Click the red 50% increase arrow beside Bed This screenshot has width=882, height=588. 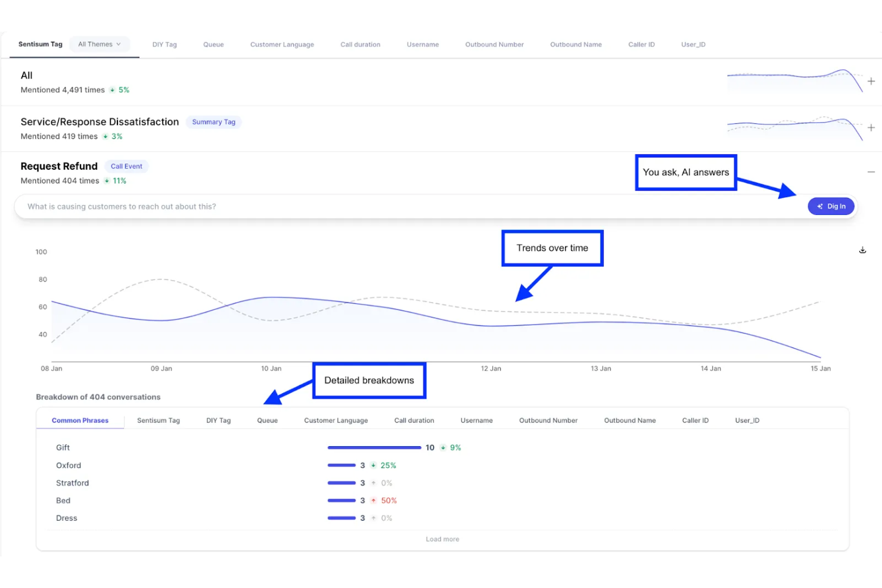(x=374, y=500)
